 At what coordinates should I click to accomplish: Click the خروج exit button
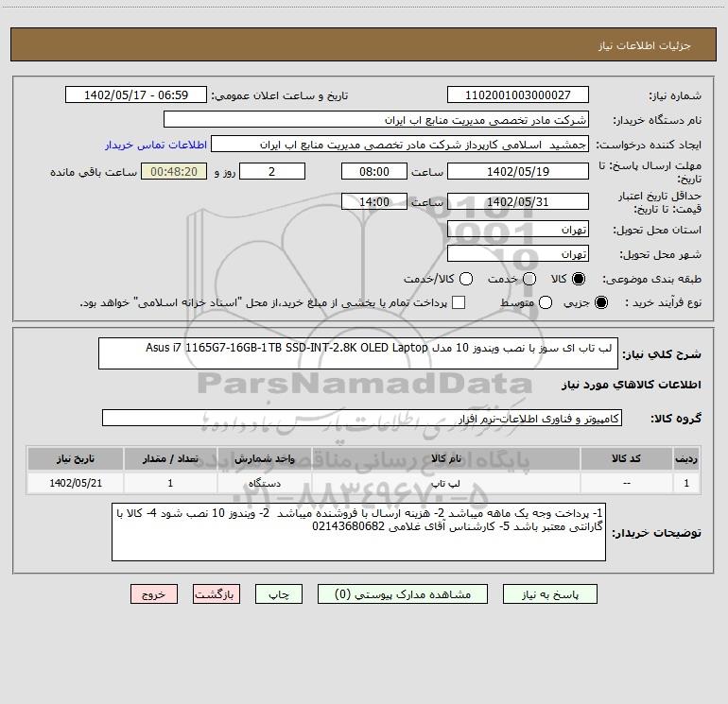point(154,594)
